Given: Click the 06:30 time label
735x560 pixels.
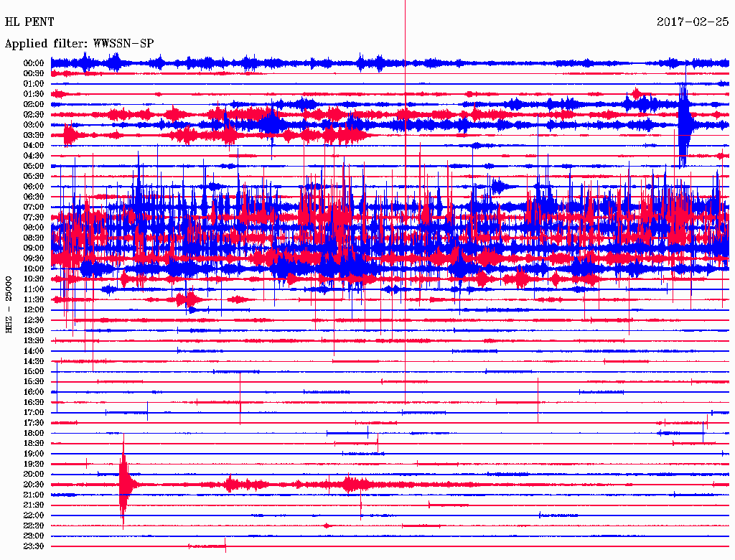Looking at the screenshot, I should pos(34,197).
